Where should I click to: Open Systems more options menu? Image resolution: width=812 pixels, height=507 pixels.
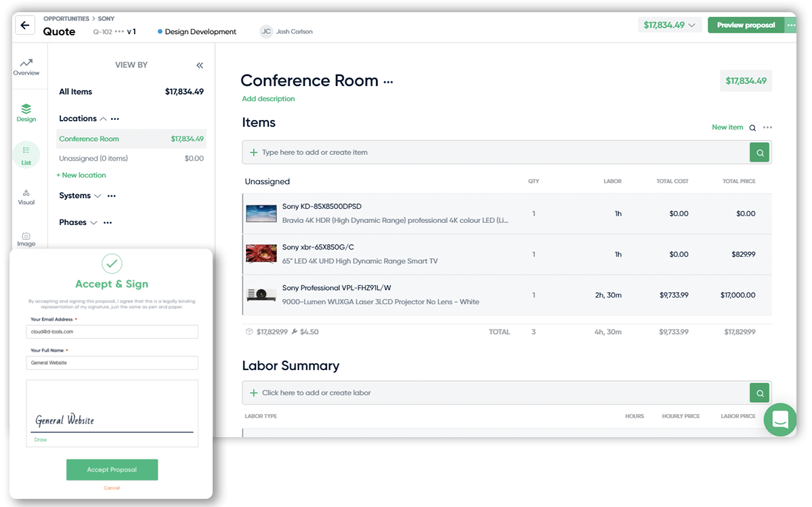coord(111,196)
